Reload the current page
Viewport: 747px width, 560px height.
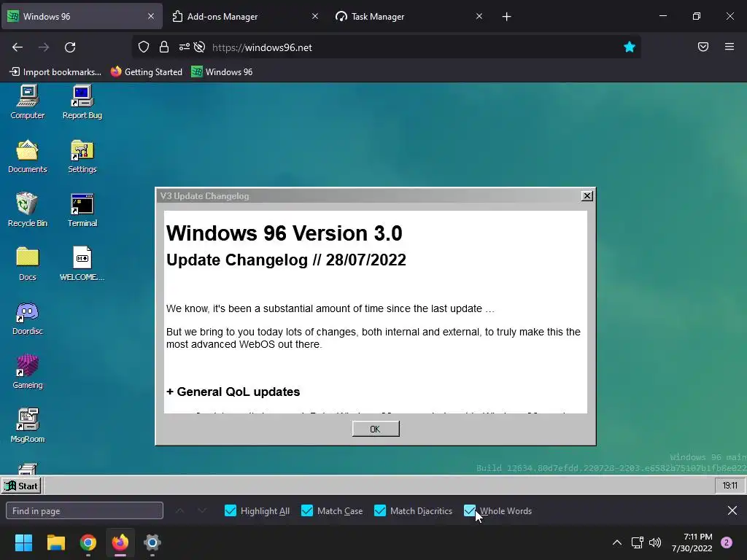[x=70, y=47]
